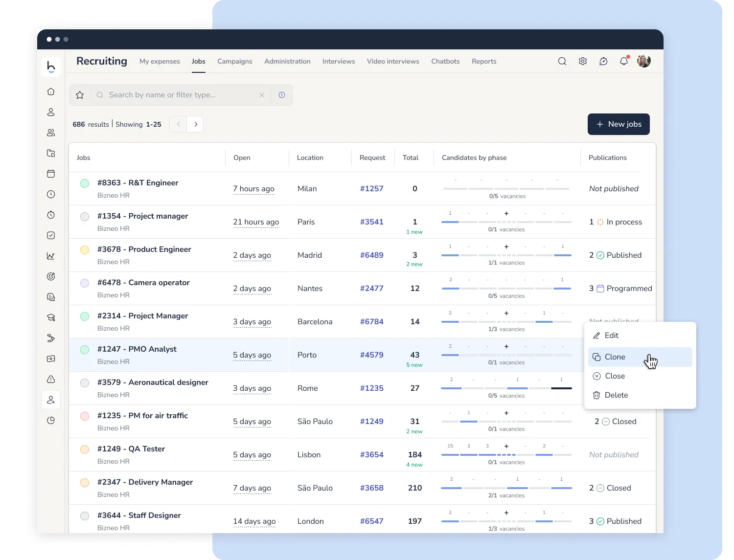Open the chat surveys sidebar icon
The image size is (734, 560).
(51, 297)
